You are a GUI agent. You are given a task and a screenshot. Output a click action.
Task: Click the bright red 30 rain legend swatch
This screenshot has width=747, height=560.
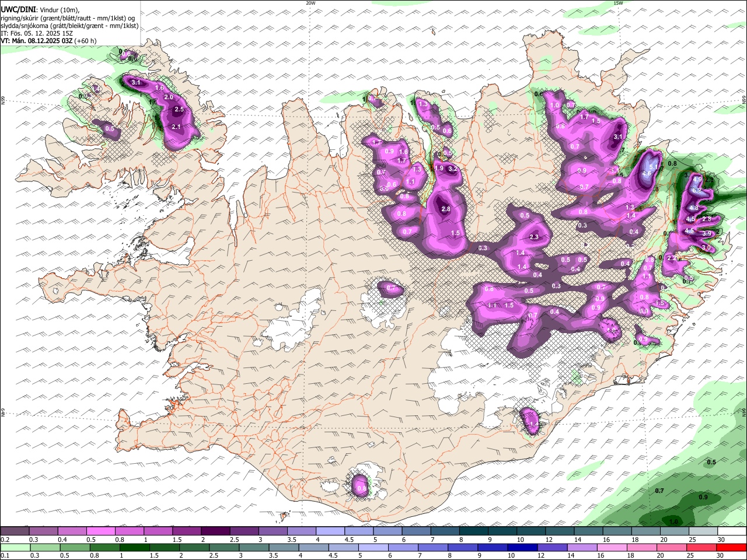(x=731, y=547)
